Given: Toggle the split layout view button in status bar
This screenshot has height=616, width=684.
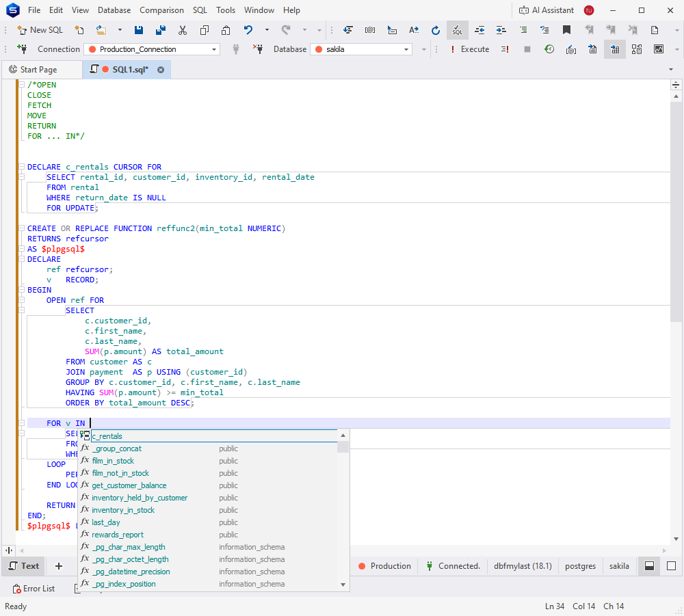Looking at the screenshot, I should 650,566.
